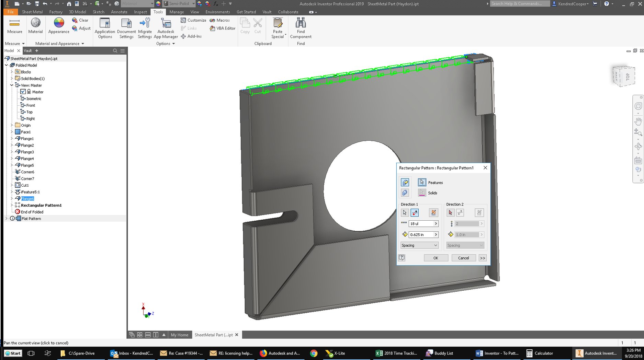Enable Features selection mode

[422, 182]
